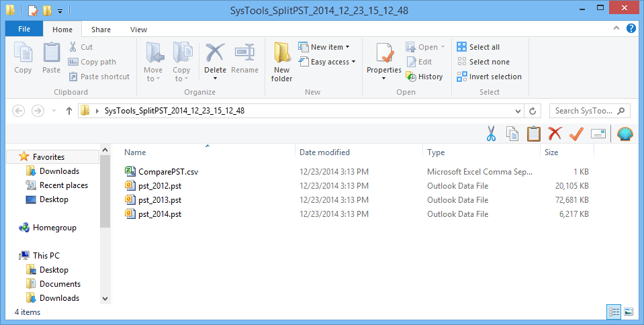This screenshot has width=644, height=325.
Task: Click Select all
Action: point(479,47)
